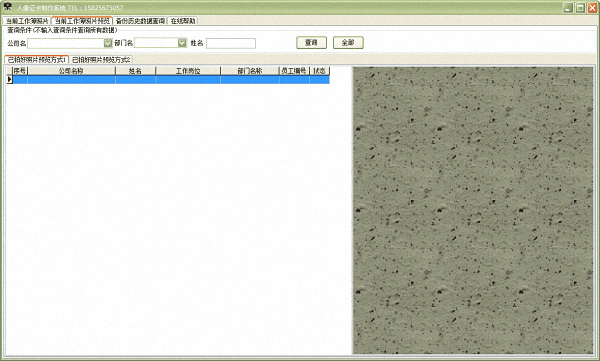Close the window with red X

[592, 8]
